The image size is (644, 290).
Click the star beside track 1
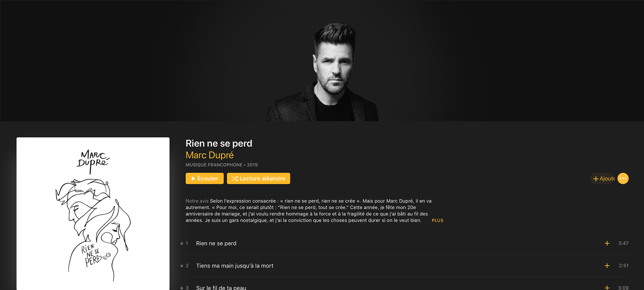[182, 243]
